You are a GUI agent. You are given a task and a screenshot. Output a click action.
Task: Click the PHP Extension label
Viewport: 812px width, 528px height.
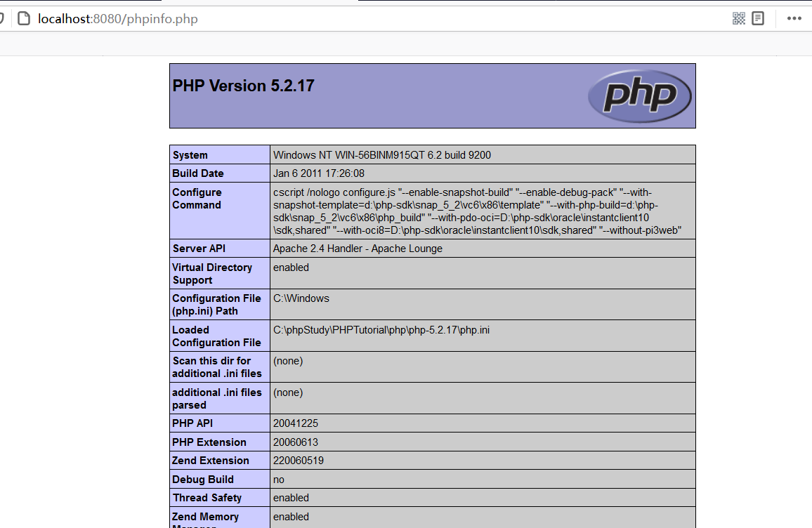[x=209, y=442]
